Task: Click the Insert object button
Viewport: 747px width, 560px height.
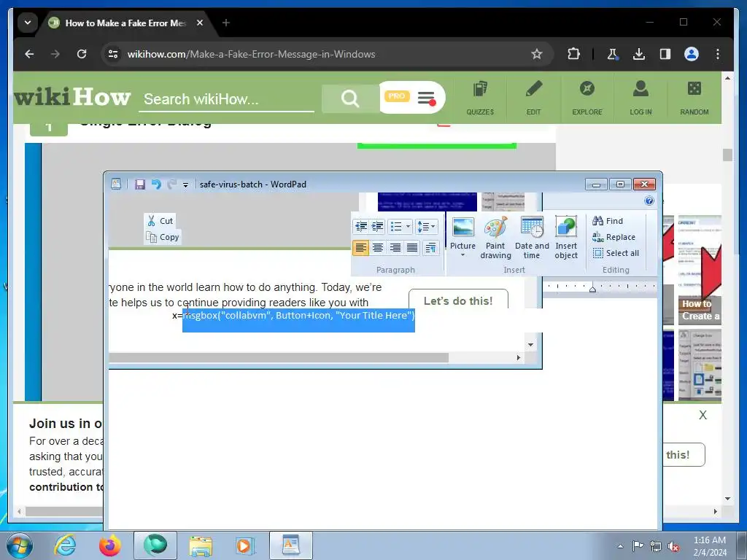Action: pos(566,237)
